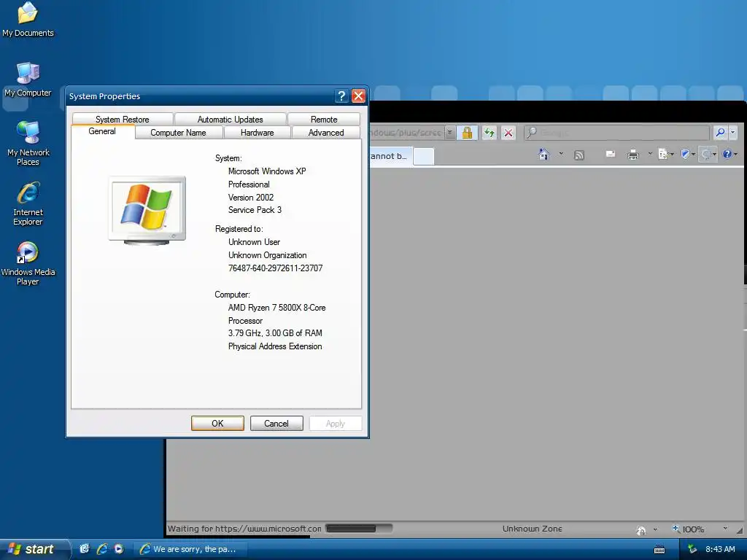
Task: Click the Read Mail envelope icon
Action: [611, 154]
